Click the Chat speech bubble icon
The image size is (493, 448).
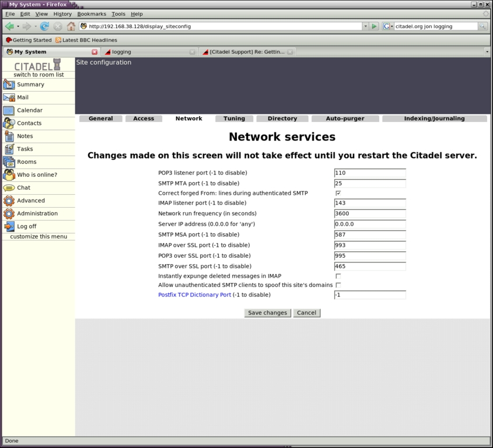9,188
